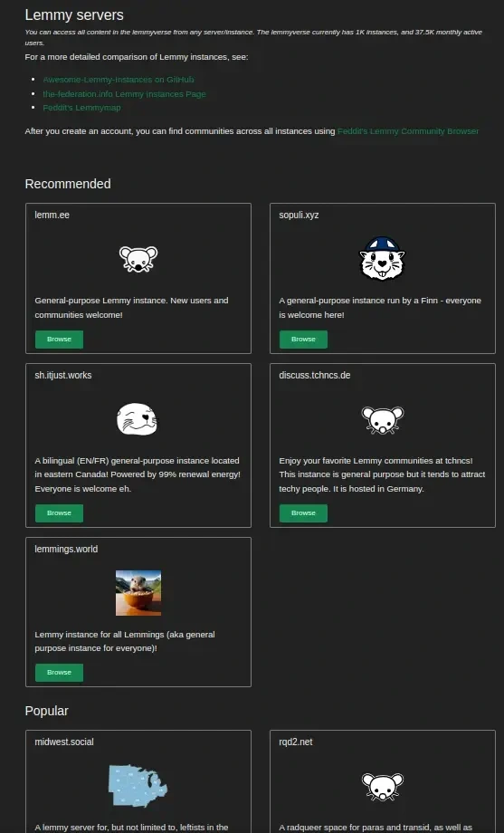Image resolution: width=504 pixels, height=833 pixels.
Task: Open the-federation.info Lemmy Instances Page
Action: [124, 94]
